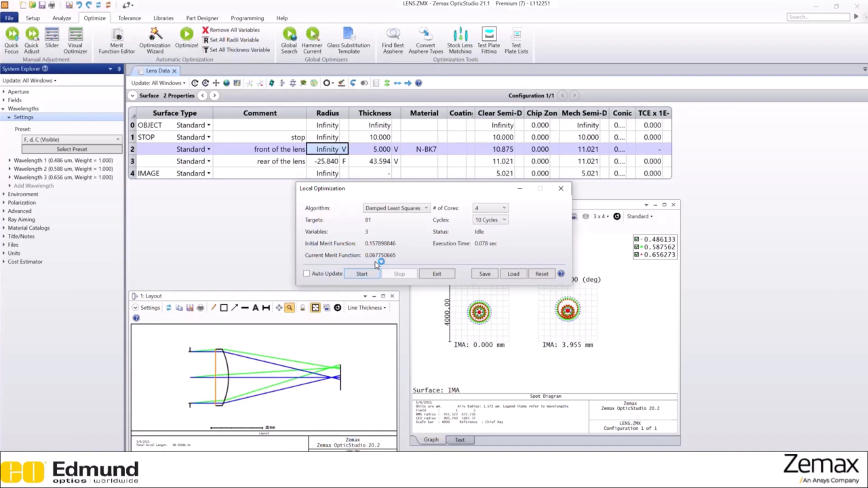Screen dimensions: 868x488
Task: Open the wavelength Preset dropdown
Action: (x=71, y=140)
